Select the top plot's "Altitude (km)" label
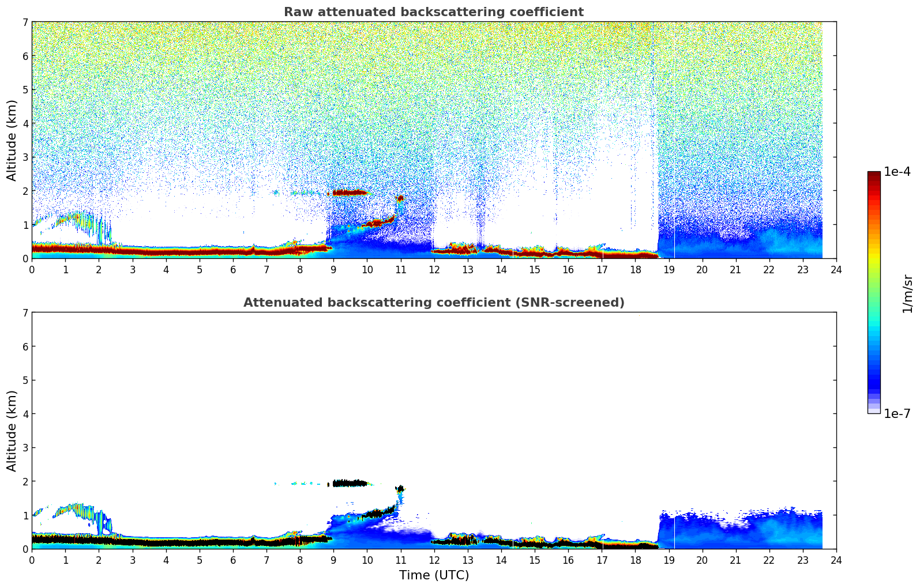Image resolution: width=920 pixels, height=588 pixels. tap(12, 140)
